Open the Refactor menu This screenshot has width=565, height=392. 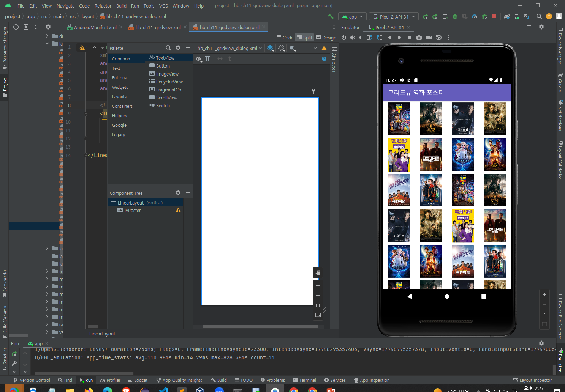103,6
